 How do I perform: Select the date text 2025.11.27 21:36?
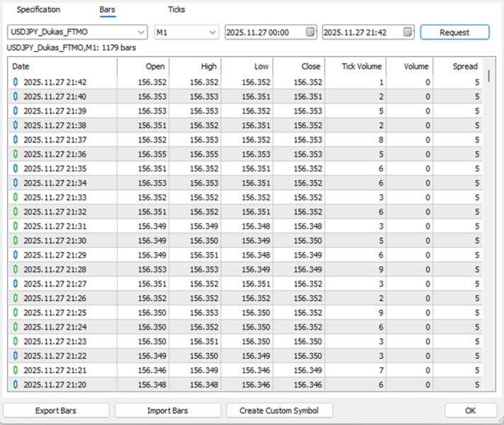click(55, 154)
